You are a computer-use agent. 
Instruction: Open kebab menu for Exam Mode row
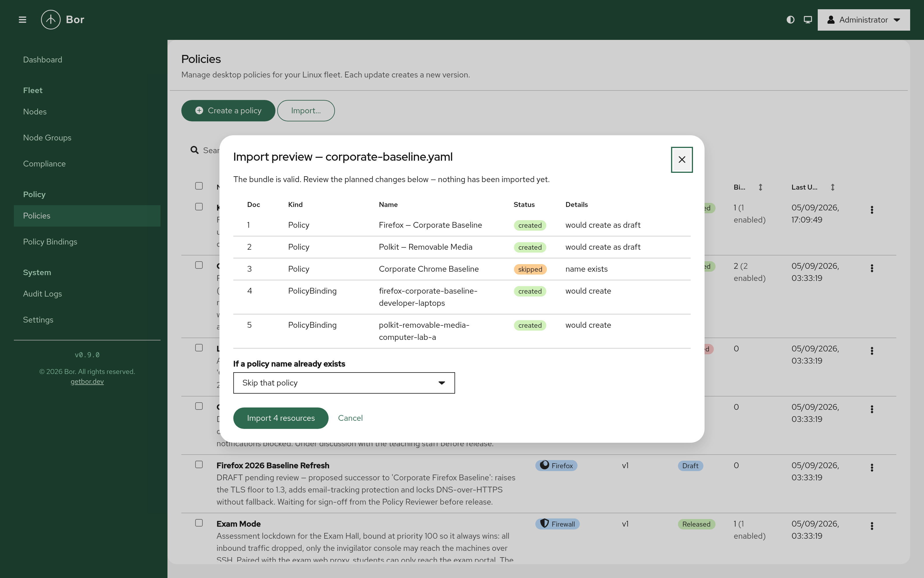point(872,526)
